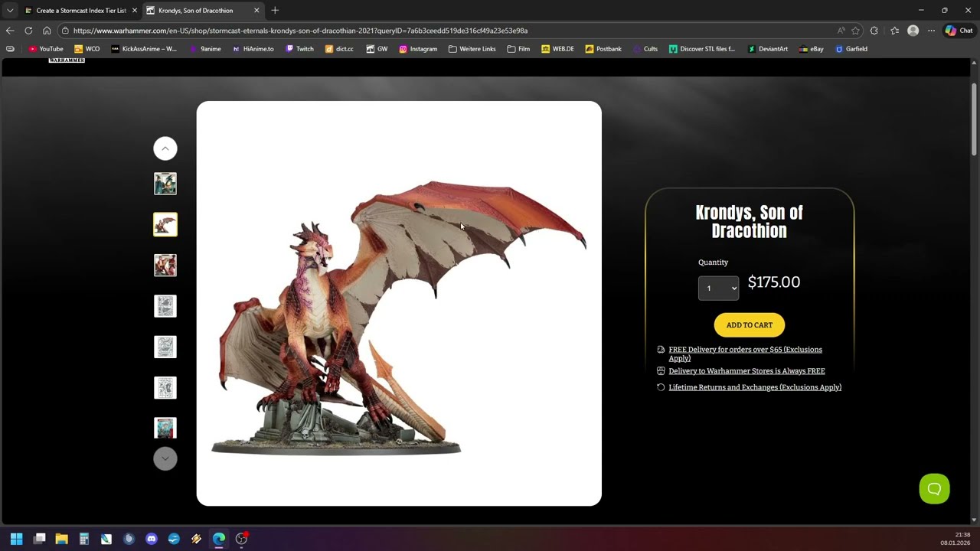This screenshot has width=980, height=551.
Task: Open the HiAnime.to bookmark
Action: pyautogui.click(x=253, y=49)
